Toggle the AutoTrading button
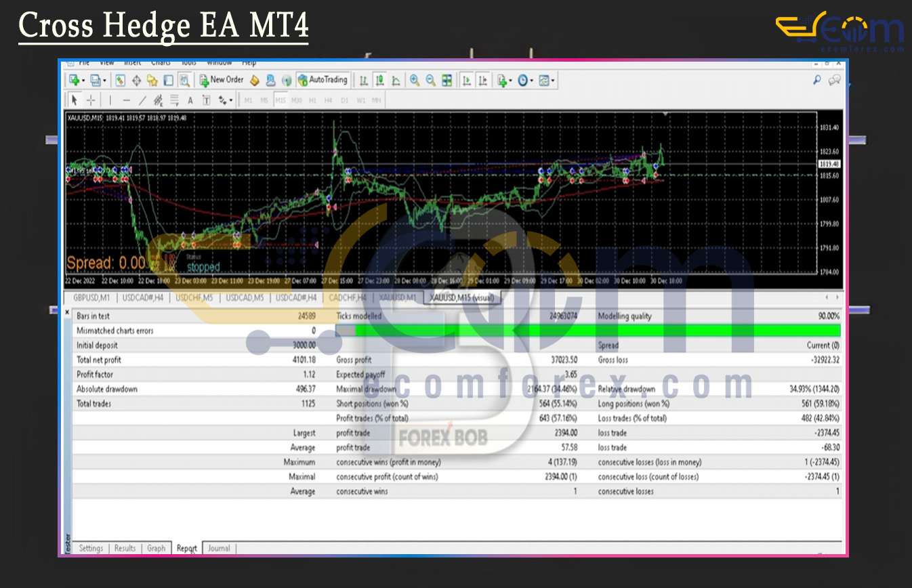Image resolution: width=912 pixels, height=588 pixels. (x=323, y=80)
